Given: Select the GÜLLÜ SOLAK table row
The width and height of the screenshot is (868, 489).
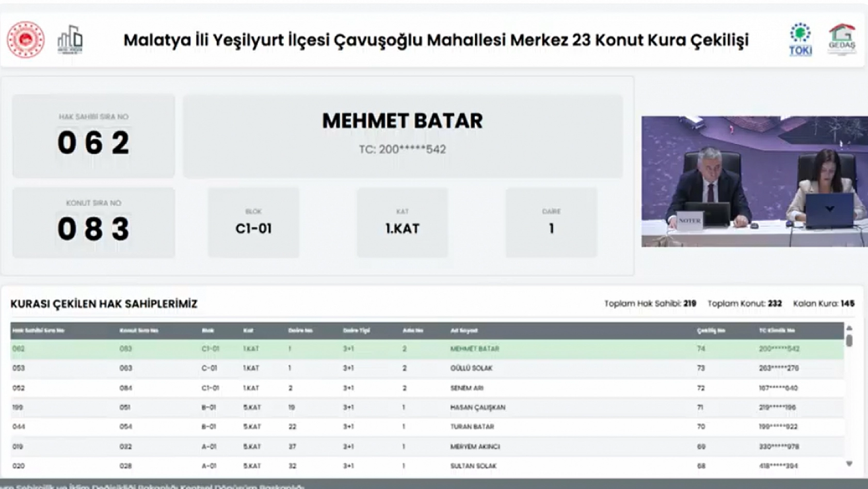Looking at the screenshot, I should coord(361,368).
